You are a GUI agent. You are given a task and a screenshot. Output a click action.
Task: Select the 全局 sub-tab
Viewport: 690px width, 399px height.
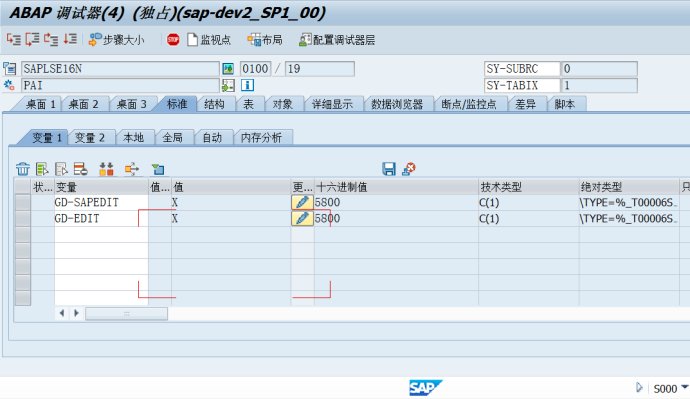173,138
